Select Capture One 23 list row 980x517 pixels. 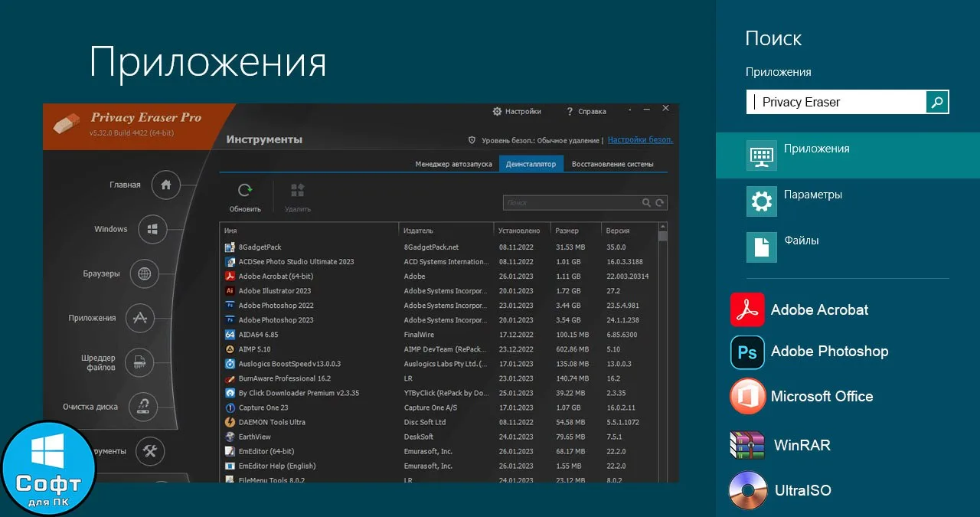439,407
